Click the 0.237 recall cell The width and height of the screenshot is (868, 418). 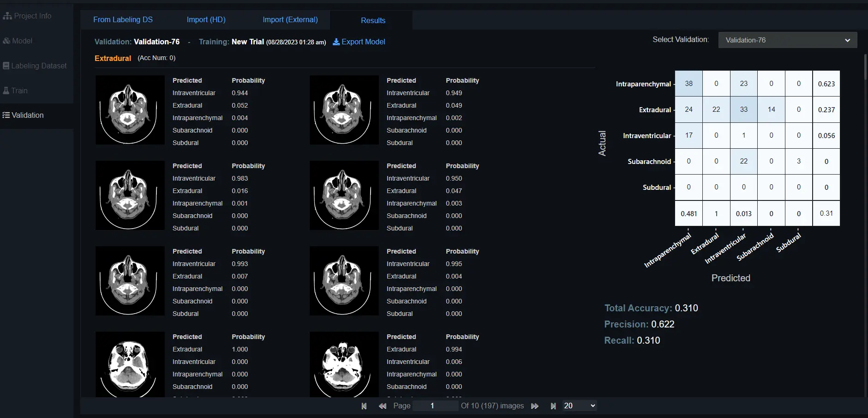826,109
